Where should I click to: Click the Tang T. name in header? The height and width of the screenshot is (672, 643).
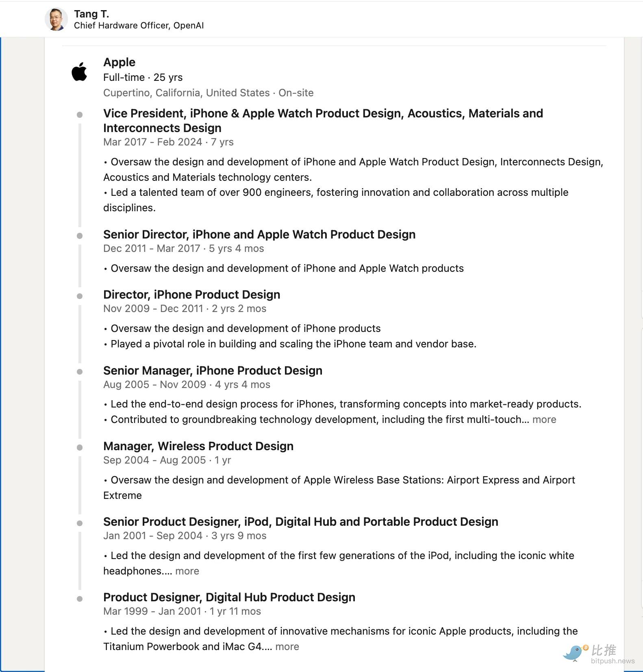point(91,14)
